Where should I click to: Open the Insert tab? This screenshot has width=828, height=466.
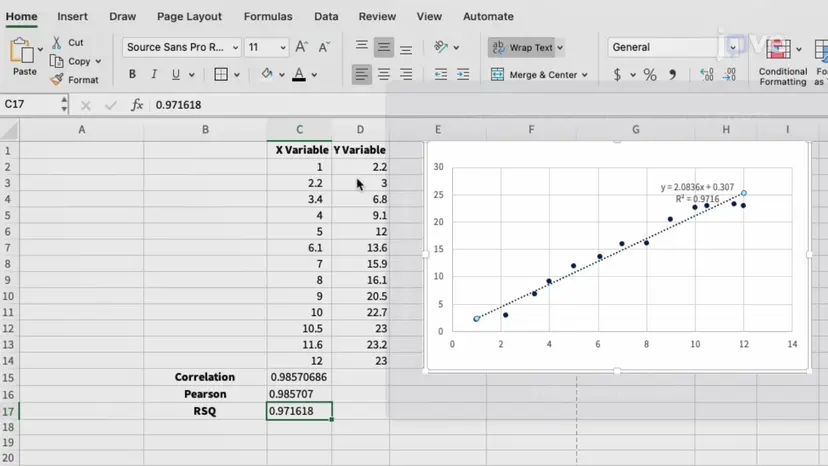pos(72,16)
